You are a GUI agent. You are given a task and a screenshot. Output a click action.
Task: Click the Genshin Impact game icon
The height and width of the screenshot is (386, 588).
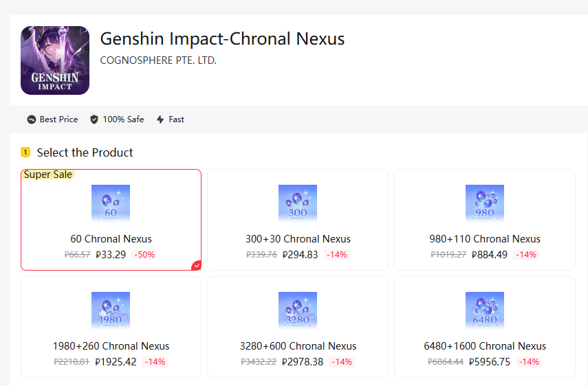point(55,60)
